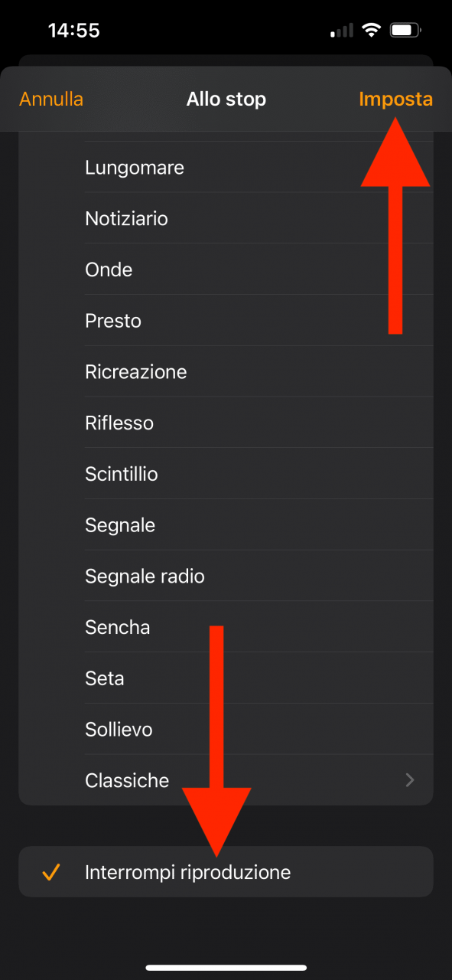Open the Classiche ringtones submenu

pos(226,780)
